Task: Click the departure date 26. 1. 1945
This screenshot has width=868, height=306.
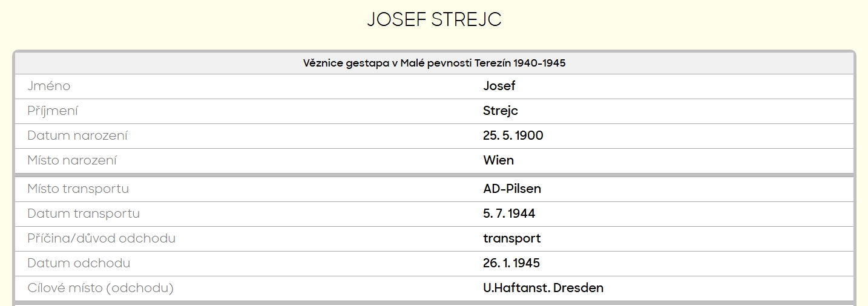Action: 511,263
